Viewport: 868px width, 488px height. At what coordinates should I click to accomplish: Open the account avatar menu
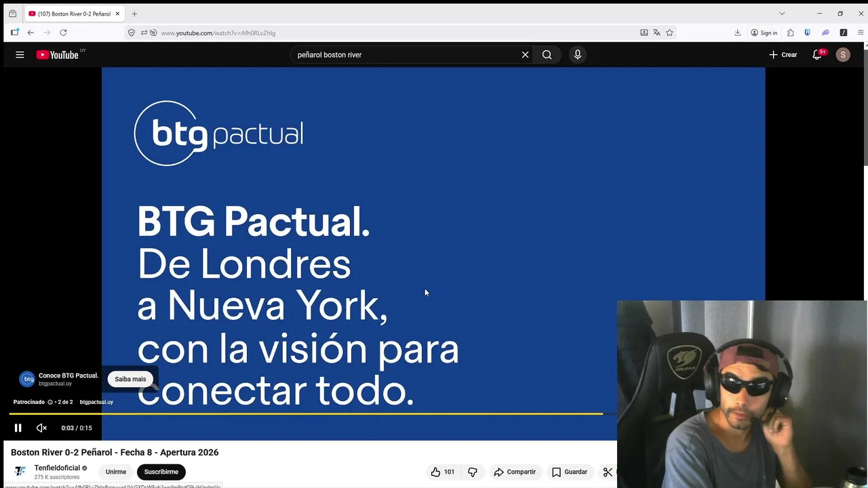tap(843, 55)
